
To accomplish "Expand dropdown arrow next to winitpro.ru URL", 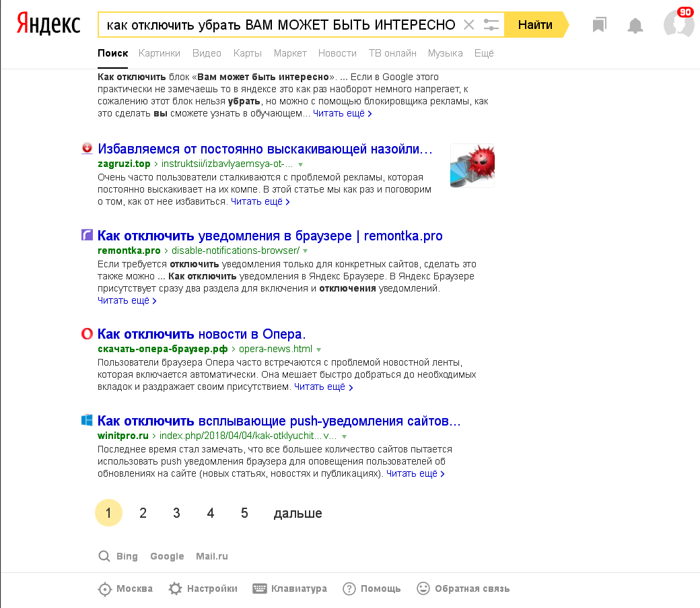I will tap(344, 436).
